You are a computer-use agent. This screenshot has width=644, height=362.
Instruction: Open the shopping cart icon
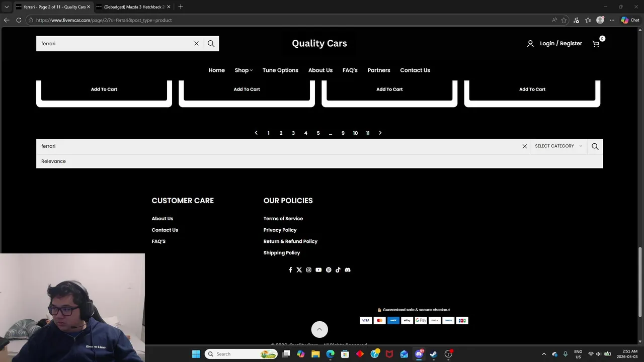pos(596,44)
